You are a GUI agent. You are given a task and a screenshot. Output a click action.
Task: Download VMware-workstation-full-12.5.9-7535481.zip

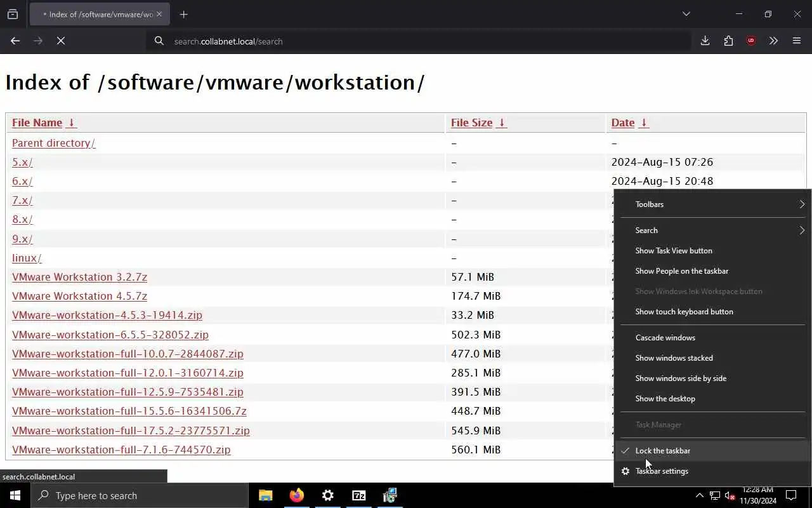click(128, 392)
